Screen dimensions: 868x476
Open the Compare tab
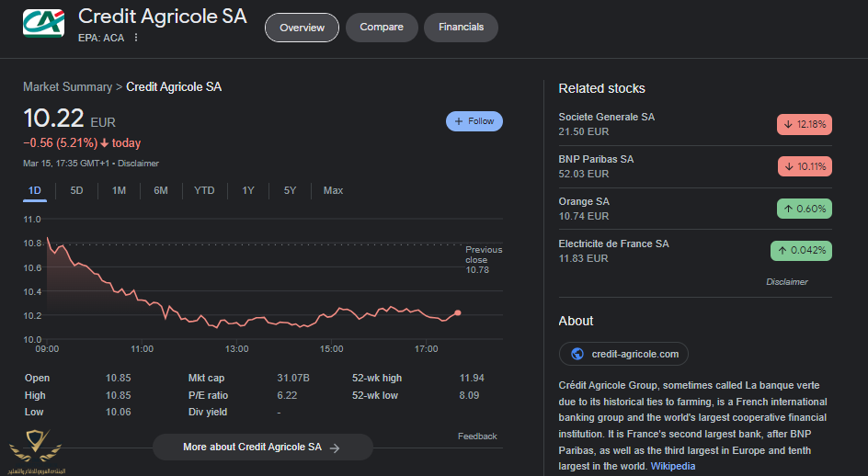click(382, 28)
